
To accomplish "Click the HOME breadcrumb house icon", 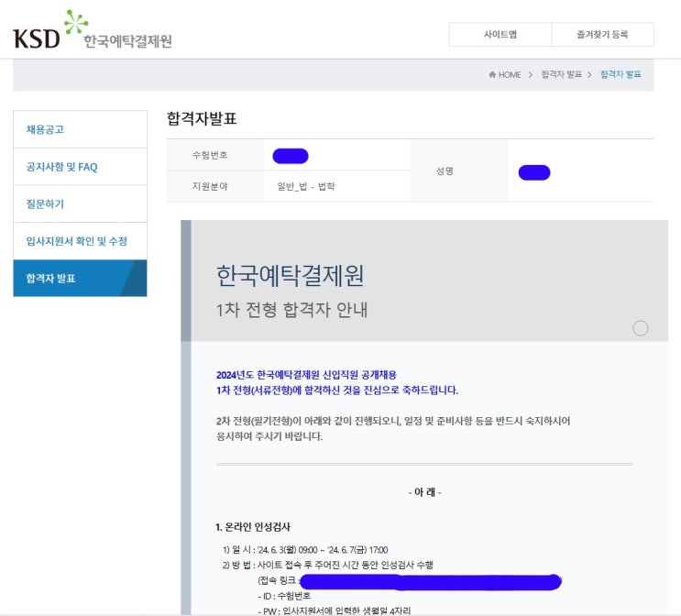I will coord(492,74).
